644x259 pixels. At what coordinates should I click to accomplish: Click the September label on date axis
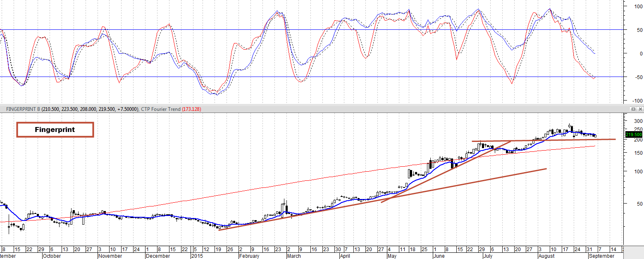click(602, 256)
